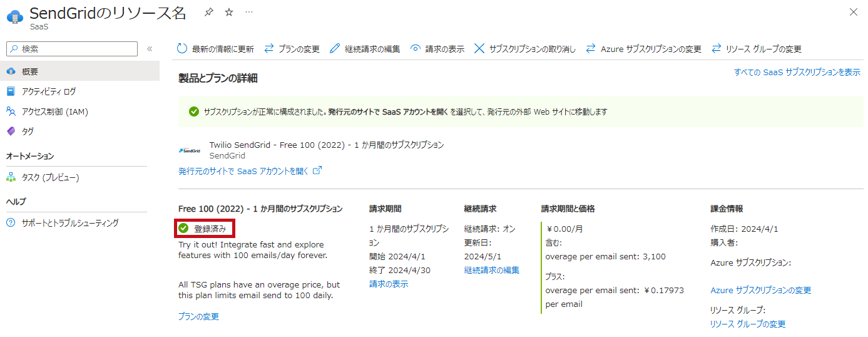
Task: Click the refresh icon in toolbar
Action: pos(182,49)
